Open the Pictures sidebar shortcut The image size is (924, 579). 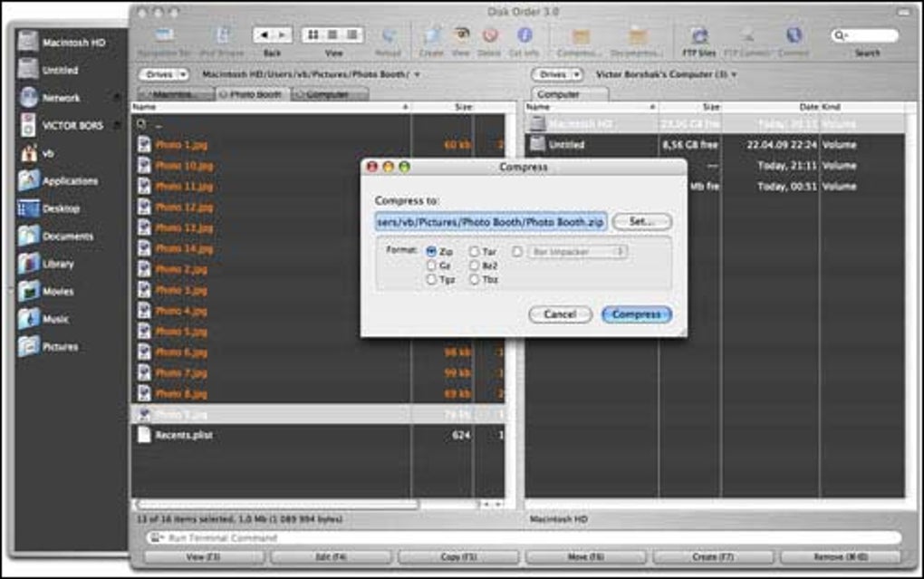click(x=48, y=347)
